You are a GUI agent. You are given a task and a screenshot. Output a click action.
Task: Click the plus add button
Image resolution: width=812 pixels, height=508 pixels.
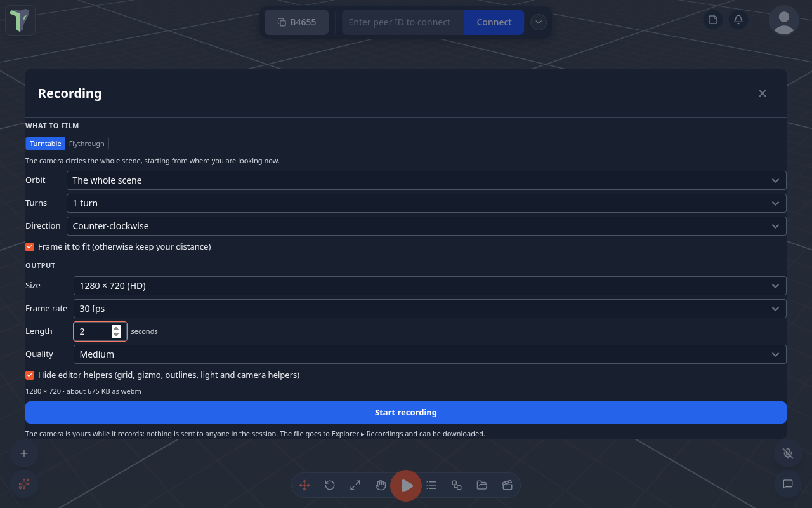pyautogui.click(x=24, y=453)
